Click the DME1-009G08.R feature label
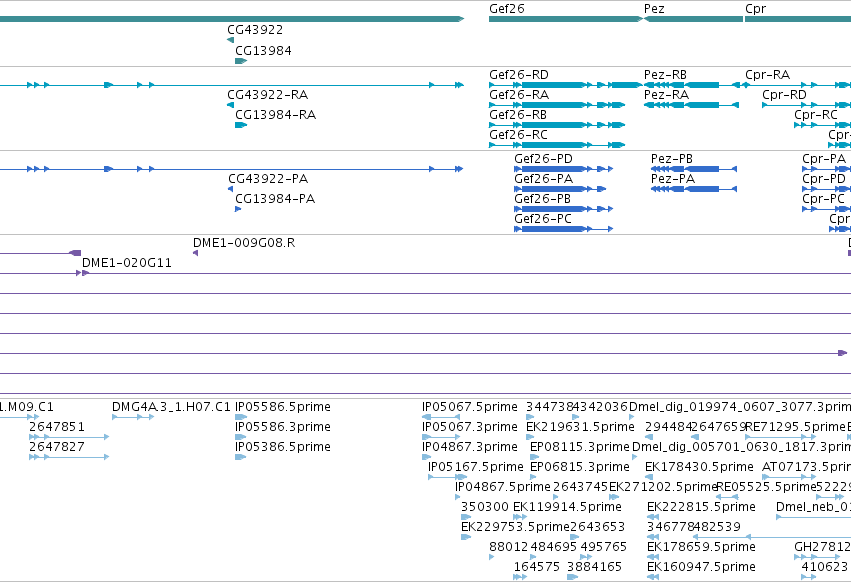The width and height of the screenshot is (851, 582). pyautogui.click(x=244, y=243)
